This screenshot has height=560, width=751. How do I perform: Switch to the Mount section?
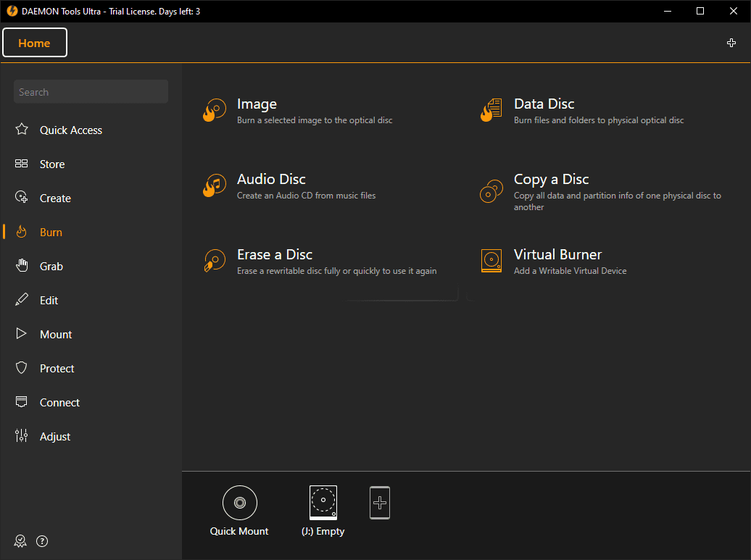click(x=55, y=335)
